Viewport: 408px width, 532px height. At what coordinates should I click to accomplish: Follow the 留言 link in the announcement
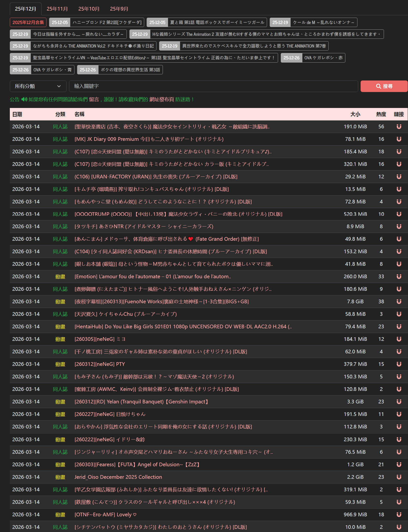94,99
